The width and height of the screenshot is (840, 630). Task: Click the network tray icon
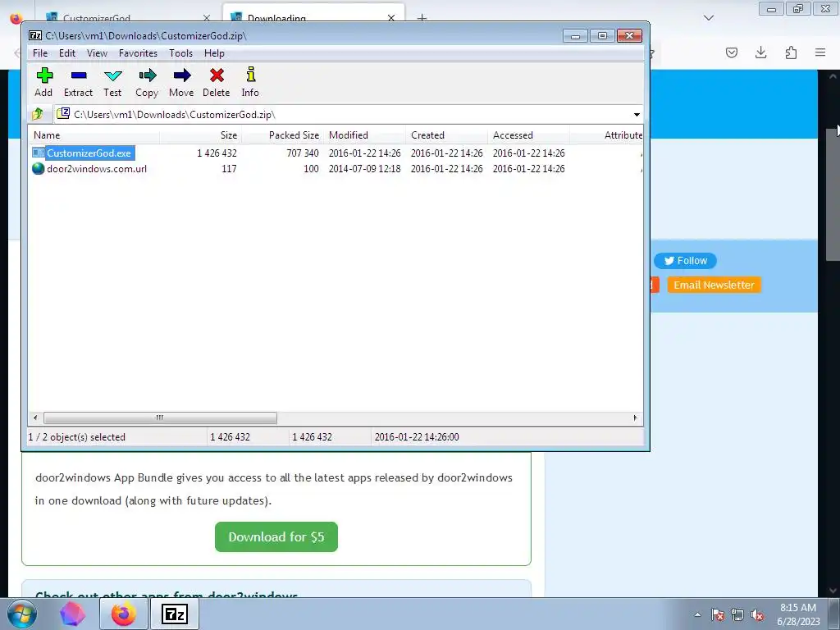point(737,614)
